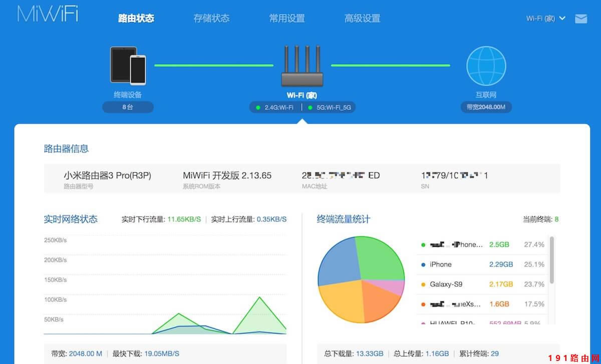Select Galaxy-S9 in the device list
The height and width of the screenshot is (364, 601).
(x=446, y=284)
